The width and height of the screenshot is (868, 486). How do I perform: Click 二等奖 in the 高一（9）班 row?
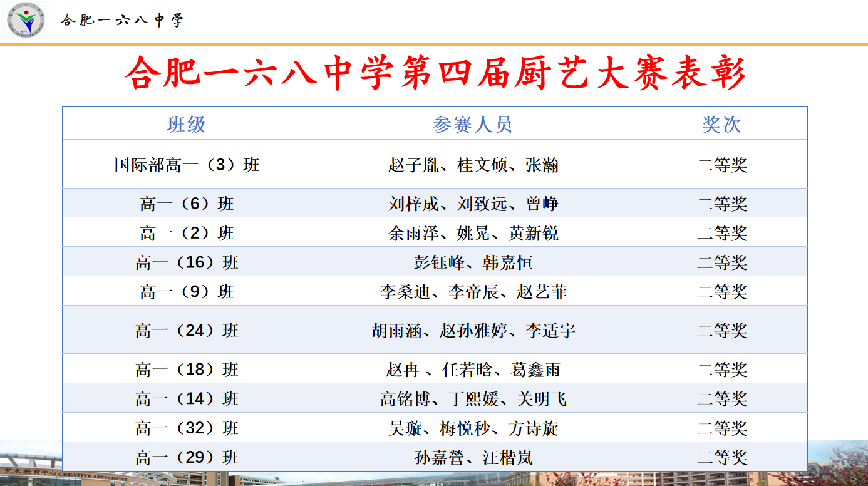click(721, 292)
